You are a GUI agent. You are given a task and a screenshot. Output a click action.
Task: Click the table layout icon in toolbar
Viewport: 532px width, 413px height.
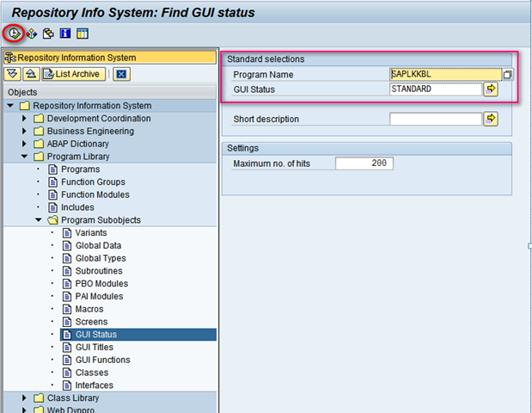[x=83, y=34]
